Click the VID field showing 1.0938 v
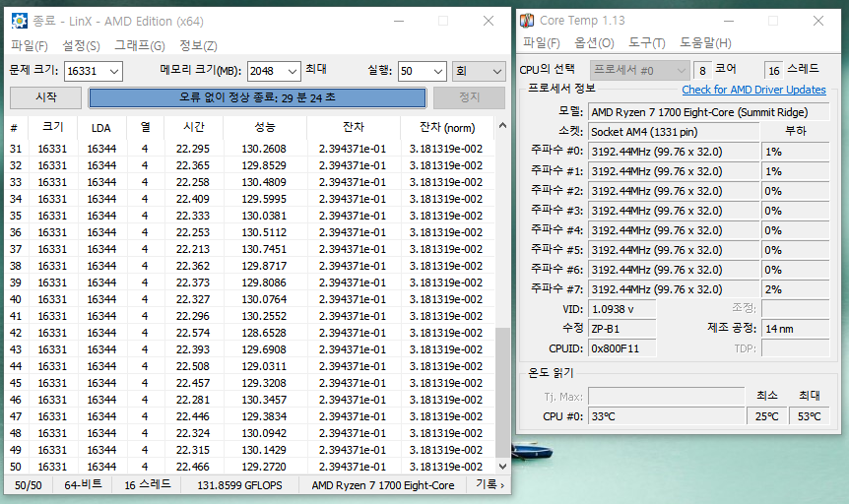Image resolution: width=849 pixels, height=504 pixels. 622,309
